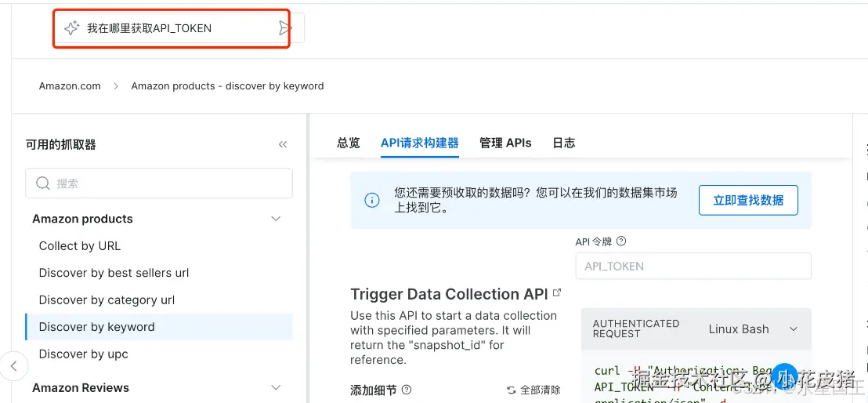Viewport: 868px width, 403px height.
Task: Select Discover by keyword scraper
Action: (x=159, y=327)
